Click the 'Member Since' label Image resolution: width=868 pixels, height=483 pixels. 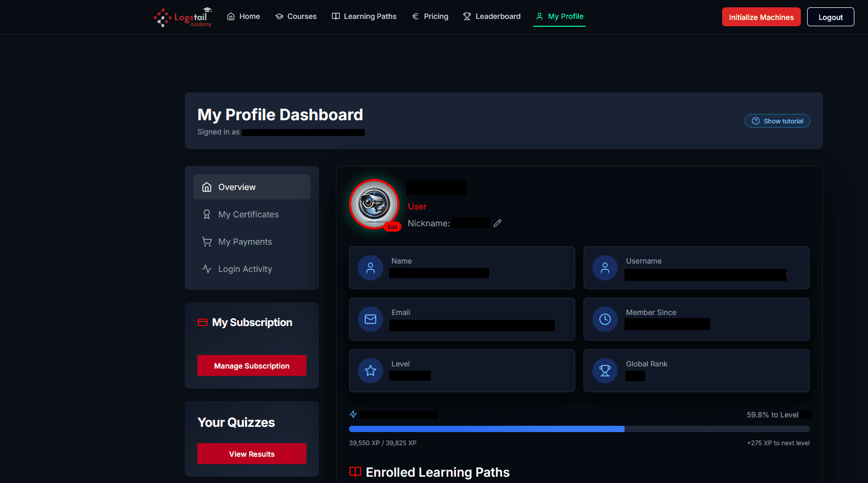651,312
